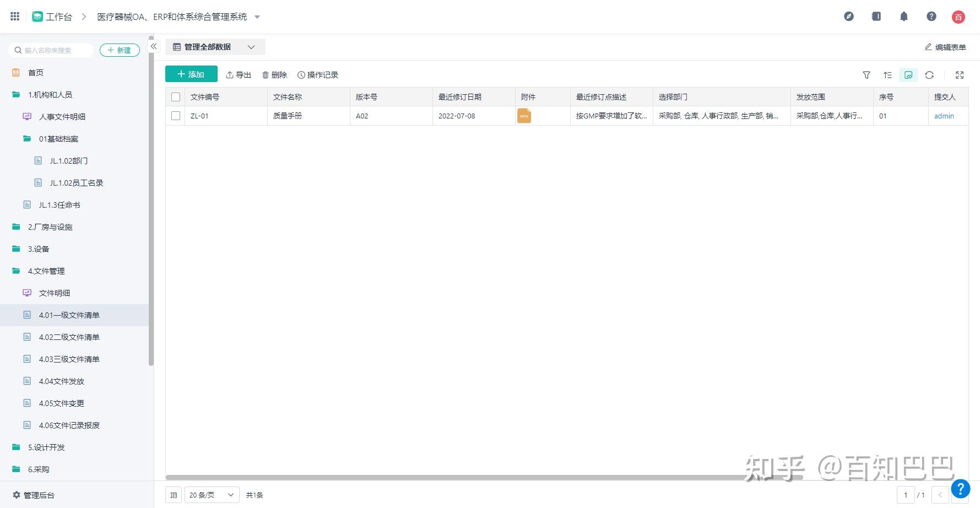Screen dimensions: 980x508
Task: Open the apps grid icon top left
Action: coord(14,15)
